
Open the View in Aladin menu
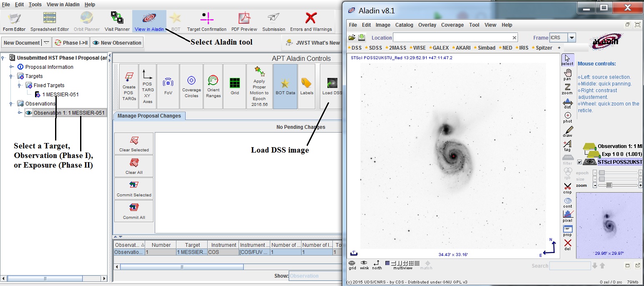click(x=63, y=5)
